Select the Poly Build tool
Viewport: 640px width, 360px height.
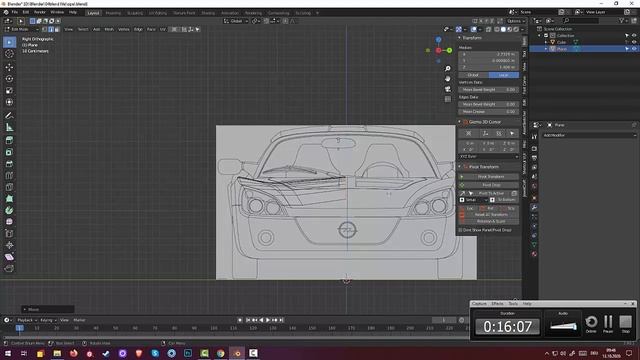coord(9,199)
